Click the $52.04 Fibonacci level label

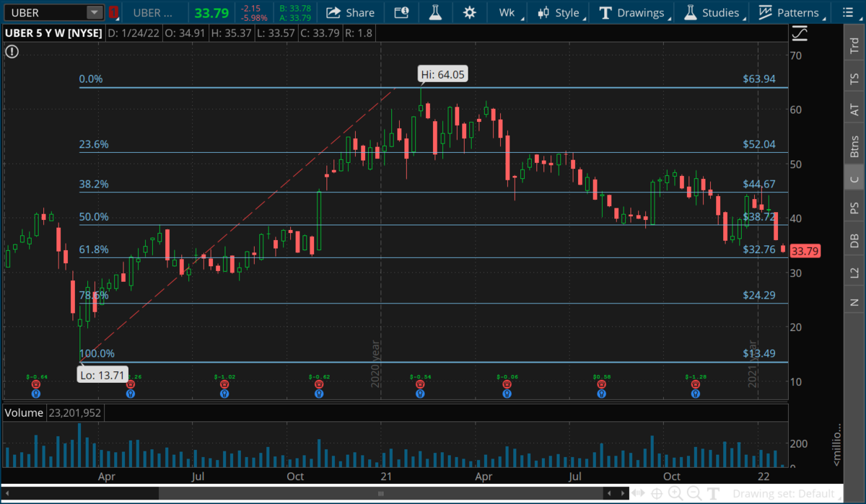759,144
